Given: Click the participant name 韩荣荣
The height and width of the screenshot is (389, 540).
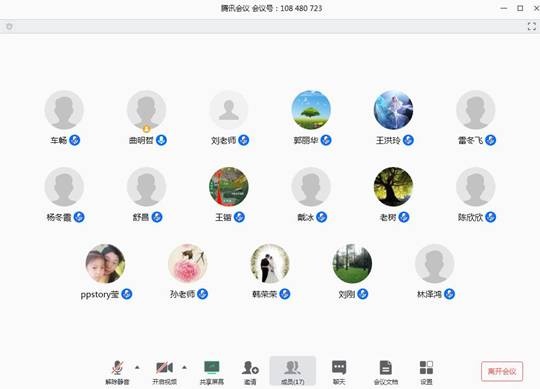Looking at the screenshot, I should [x=264, y=294].
